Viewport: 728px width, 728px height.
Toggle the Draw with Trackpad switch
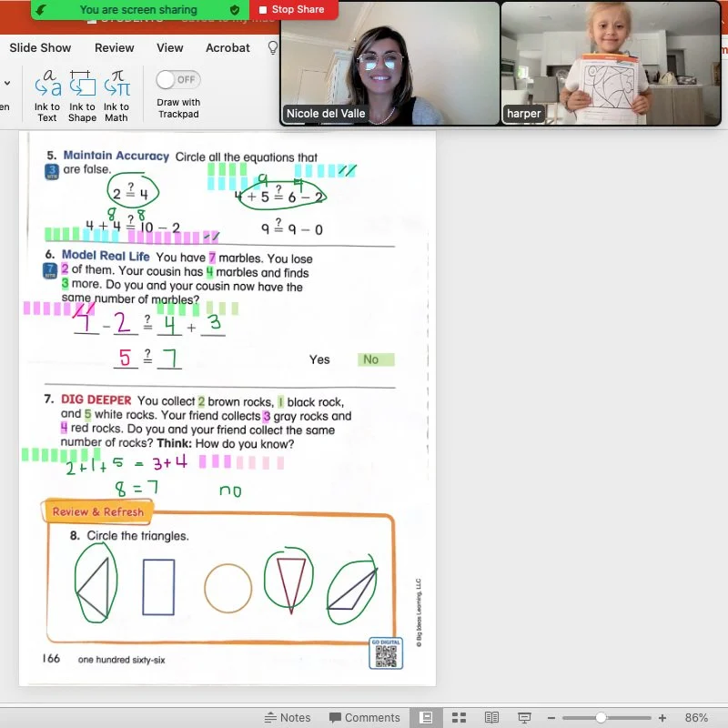point(178,80)
